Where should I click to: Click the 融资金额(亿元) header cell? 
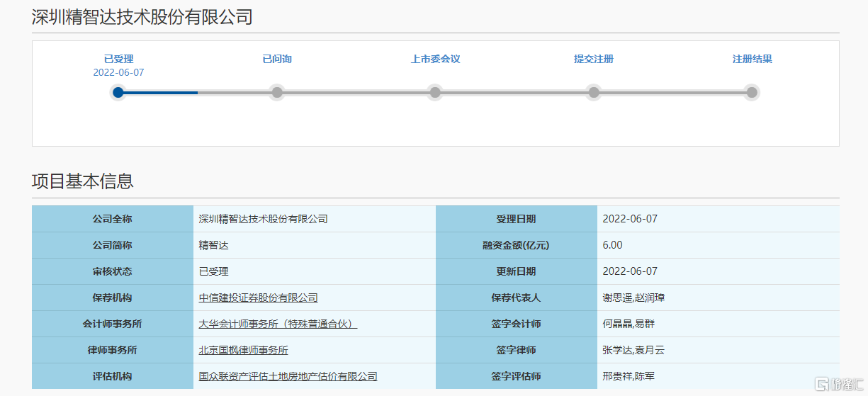click(x=517, y=246)
